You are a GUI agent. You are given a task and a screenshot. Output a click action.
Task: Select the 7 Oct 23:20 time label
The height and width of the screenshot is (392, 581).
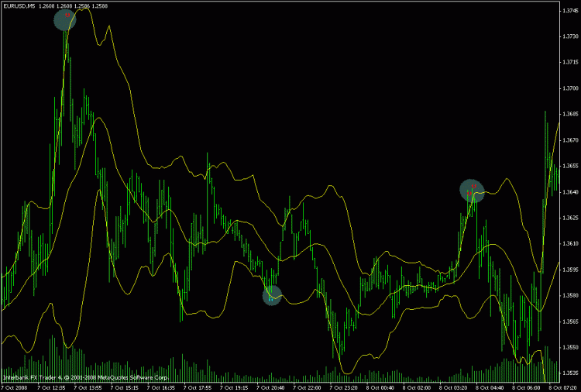tap(345, 387)
